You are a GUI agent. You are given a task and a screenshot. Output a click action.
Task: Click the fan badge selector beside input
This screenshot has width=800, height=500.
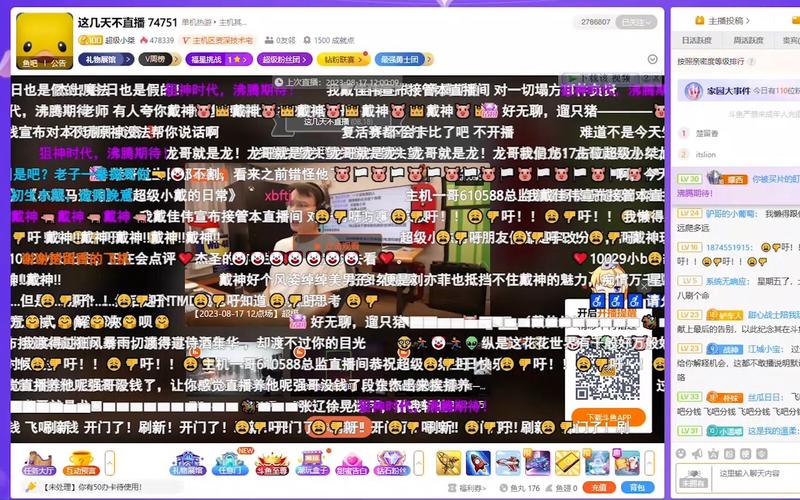pyautogui.click(x=693, y=478)
